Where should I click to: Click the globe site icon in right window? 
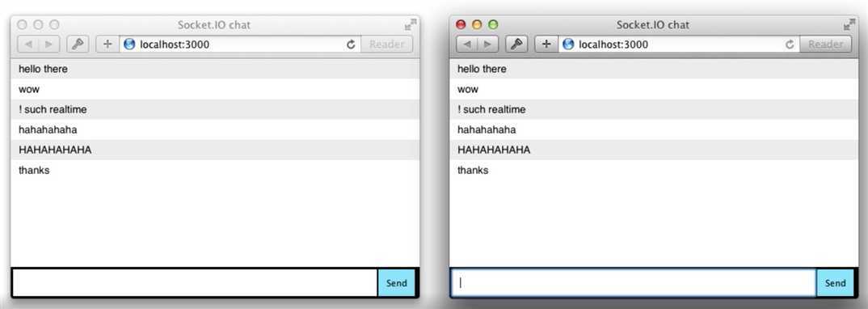click(x=568, y=44)
